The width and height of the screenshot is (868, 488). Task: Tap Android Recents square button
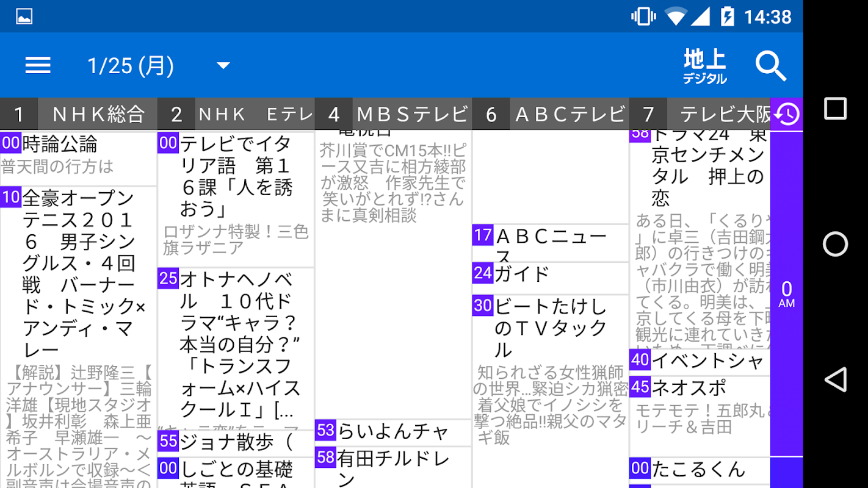click(x=836, y=109)
